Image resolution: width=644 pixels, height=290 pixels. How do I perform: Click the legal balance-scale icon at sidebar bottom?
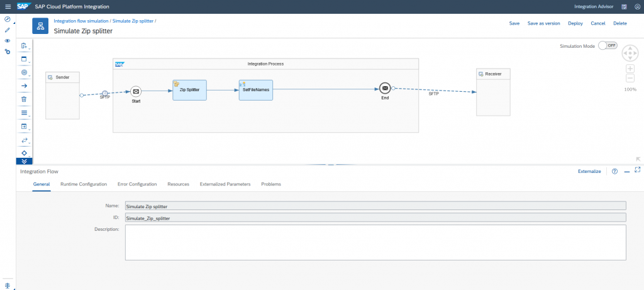pos(8,285)
